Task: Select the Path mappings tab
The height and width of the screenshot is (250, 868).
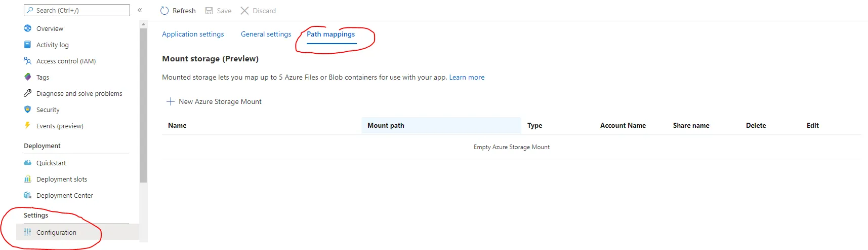Action: [x=330, y=34]
